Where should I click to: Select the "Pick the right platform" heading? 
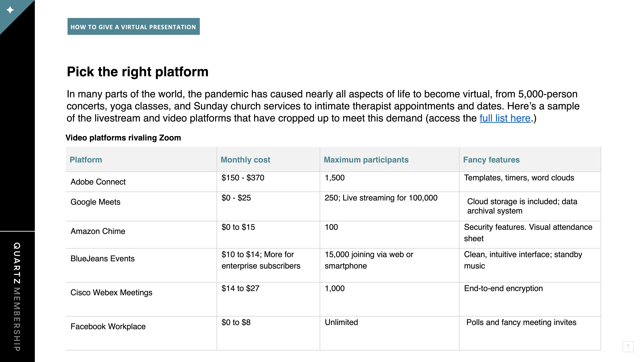click(138, 72)
